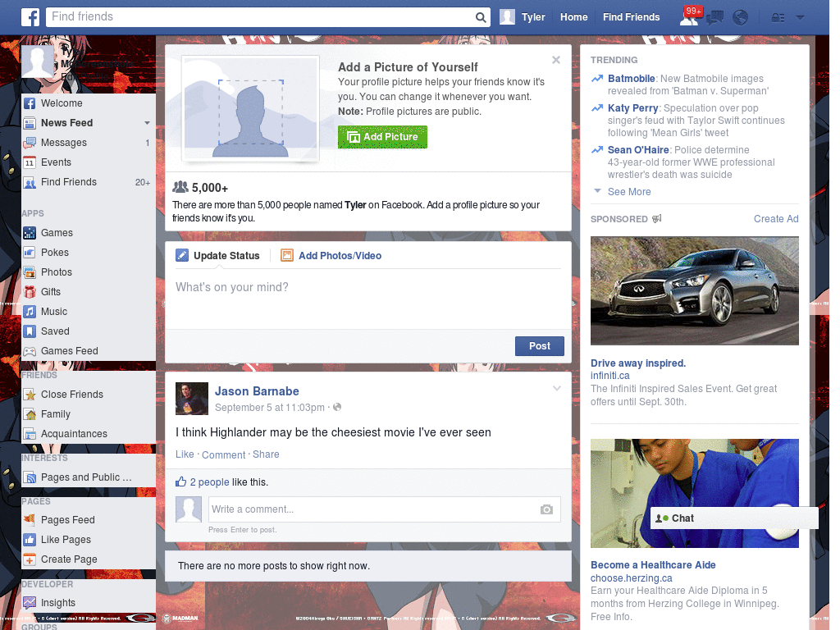This screenshot has width=840, height=630.
Task: Click the Photos icon in sidebar
Action: click(x=30, y=272)
